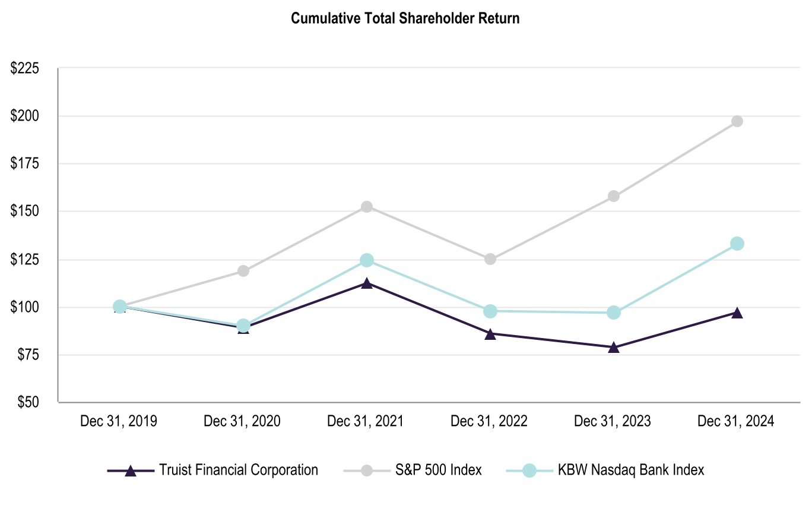Select the $225 y-axis label
812x505 pixels.
pyautogui.click(x=25, y=69)
